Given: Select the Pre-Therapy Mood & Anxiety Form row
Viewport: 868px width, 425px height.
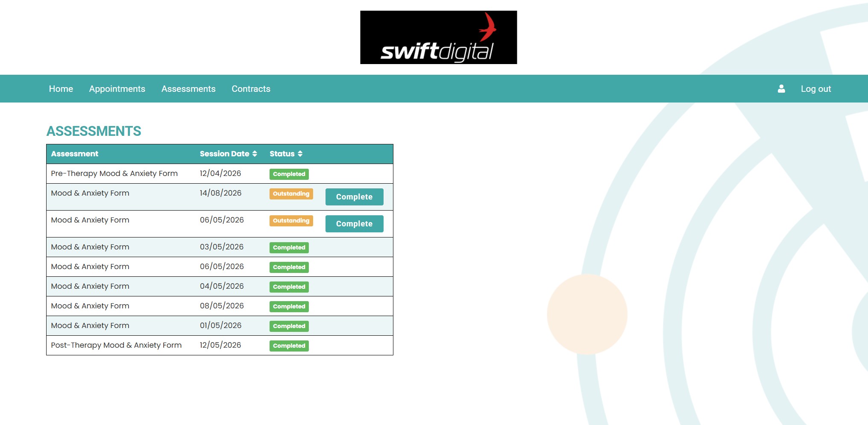Looking at the screenshot, I should click(220, 174).
